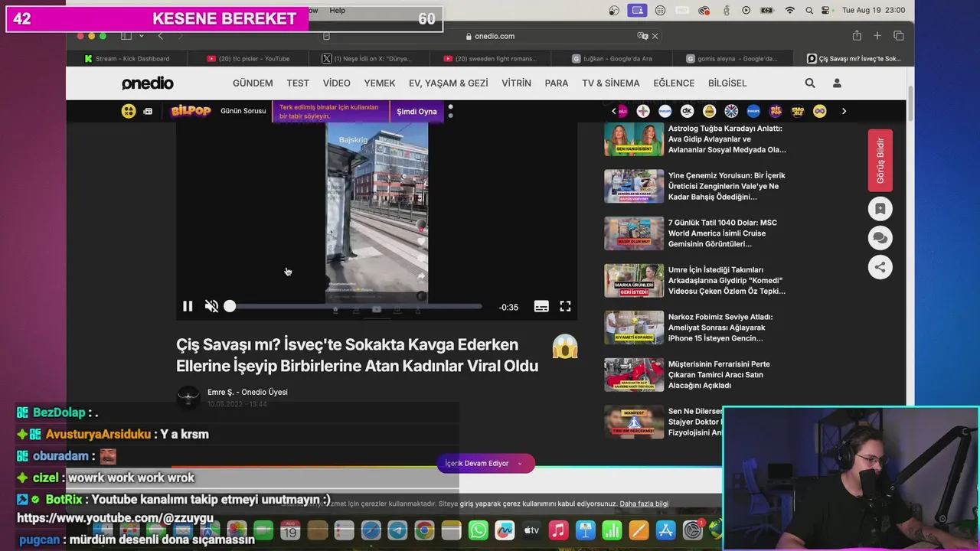The height and width of the screenshot is (551, 980).
Task: Switch to gomis aleyna Google tab
Action: (x=733, y=58)
